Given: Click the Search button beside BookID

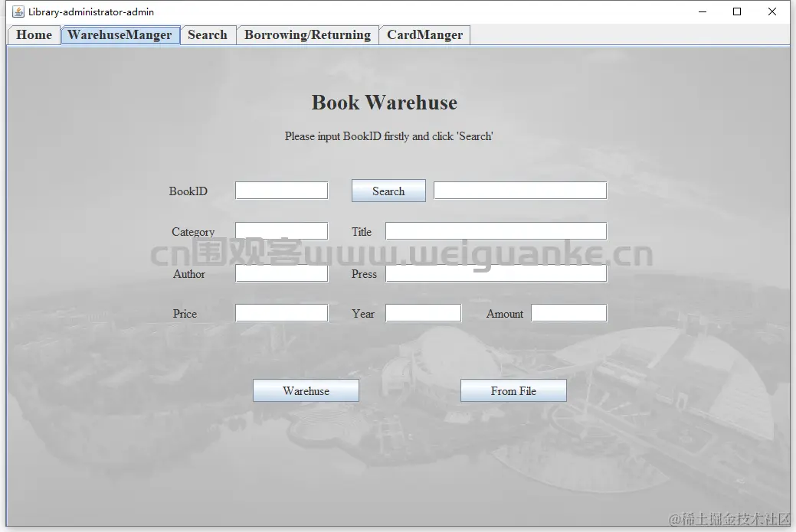Looking at the screenshot, I should [389, 191].
